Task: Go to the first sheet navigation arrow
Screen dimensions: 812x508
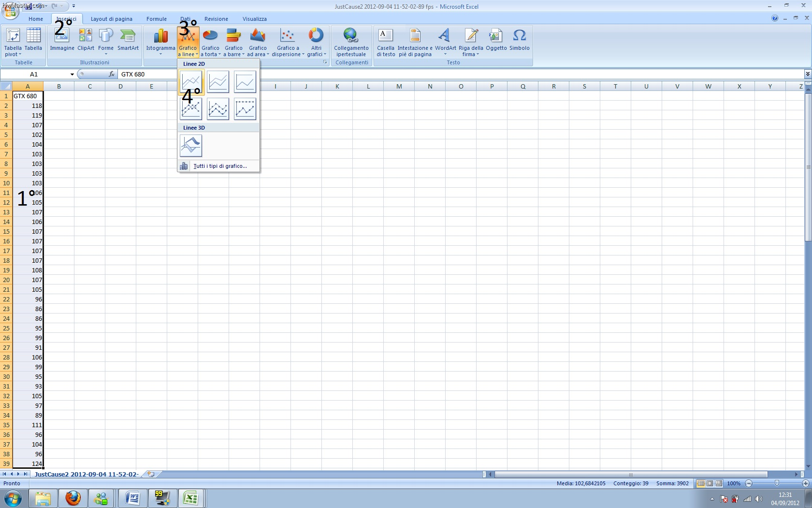Action: [4, 474]
